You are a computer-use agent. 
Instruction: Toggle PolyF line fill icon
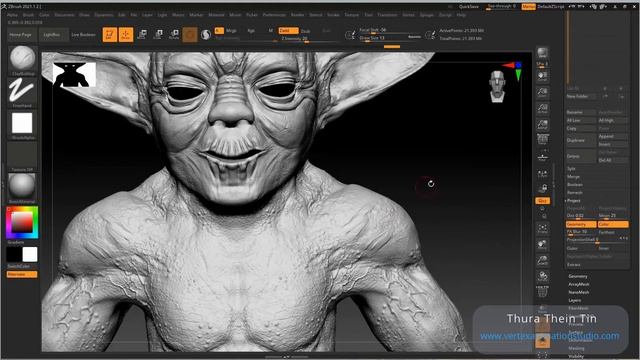[542, 291]
